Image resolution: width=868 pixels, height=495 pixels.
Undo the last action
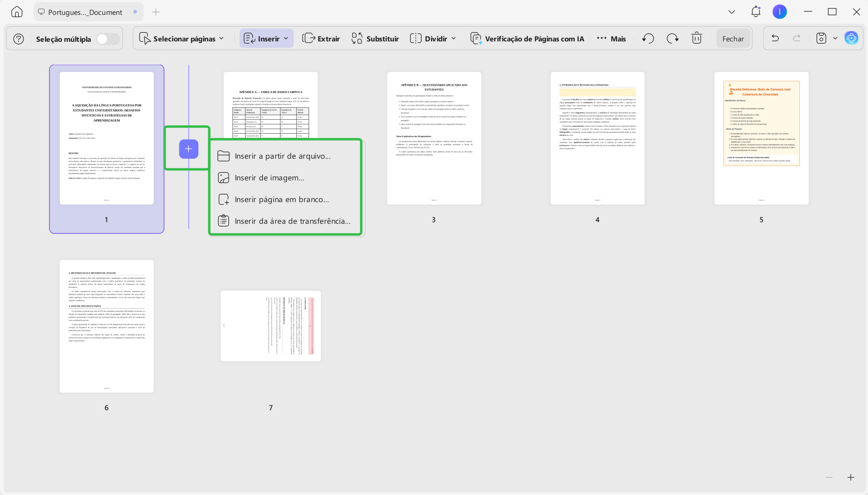(775, 39)
